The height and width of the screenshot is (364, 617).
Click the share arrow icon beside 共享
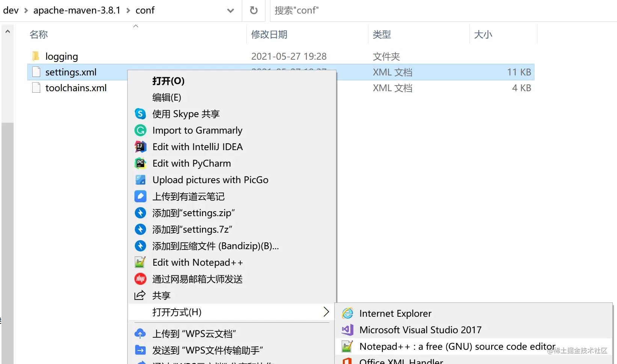pos(140,295)
